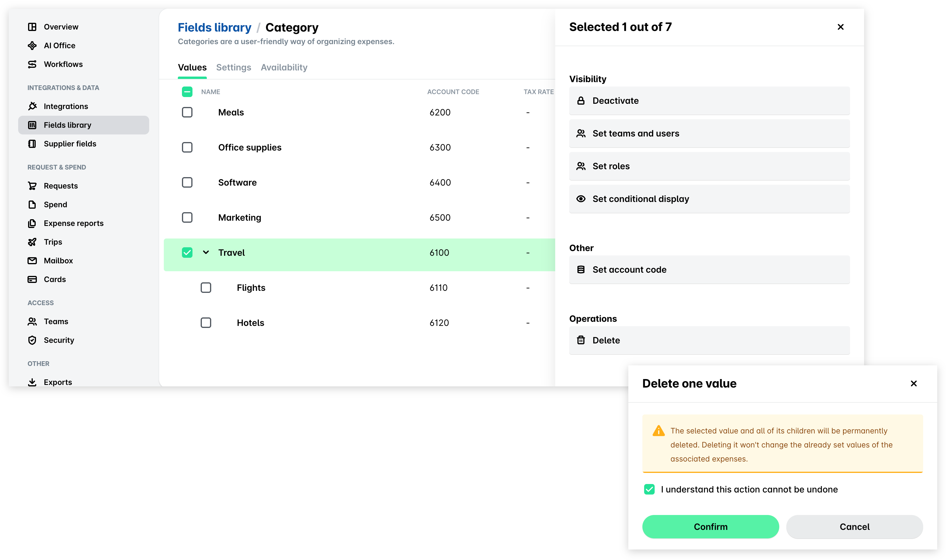The image size is (946, 560).
Task: Click Set teams and users
Action: pyautogui.click(x=709, y=134)
